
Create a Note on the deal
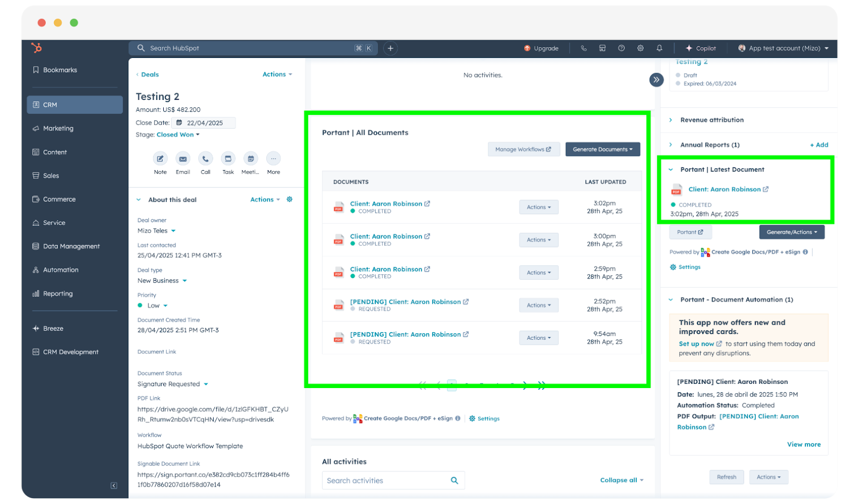pos(160,159)
